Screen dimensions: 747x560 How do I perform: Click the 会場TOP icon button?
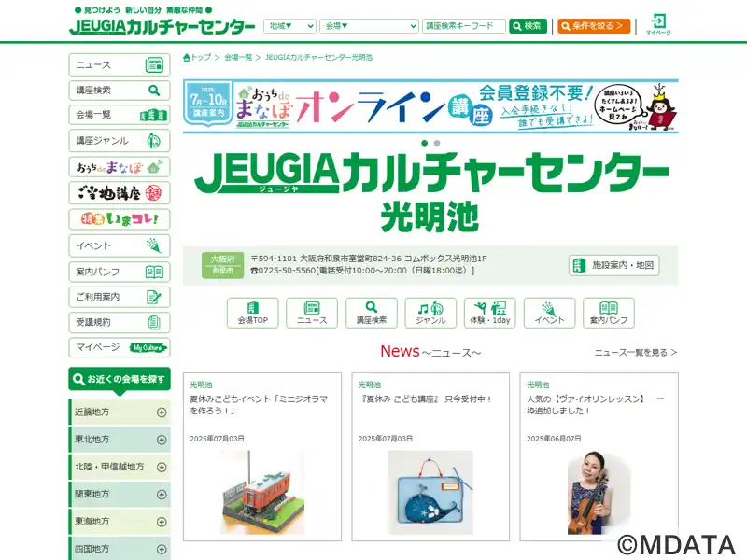point(252,313)
